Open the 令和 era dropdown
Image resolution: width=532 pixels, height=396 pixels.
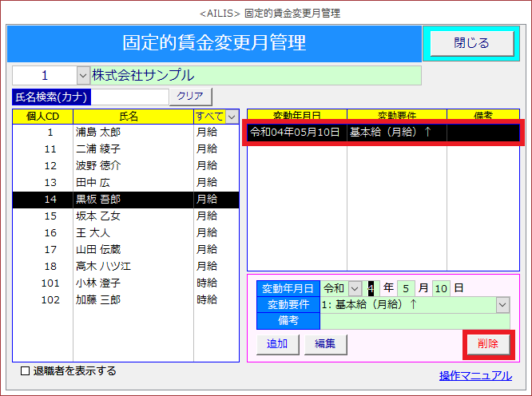click(x=354, y=288)
